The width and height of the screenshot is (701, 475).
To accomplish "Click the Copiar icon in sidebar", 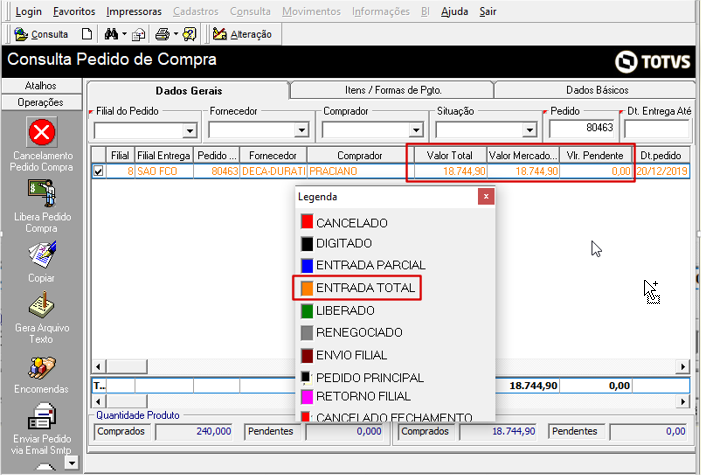I will [x=42, y=255].
